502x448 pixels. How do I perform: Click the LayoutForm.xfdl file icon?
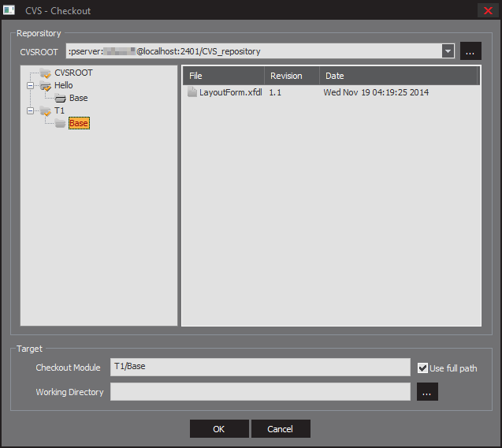coord(192,93)
